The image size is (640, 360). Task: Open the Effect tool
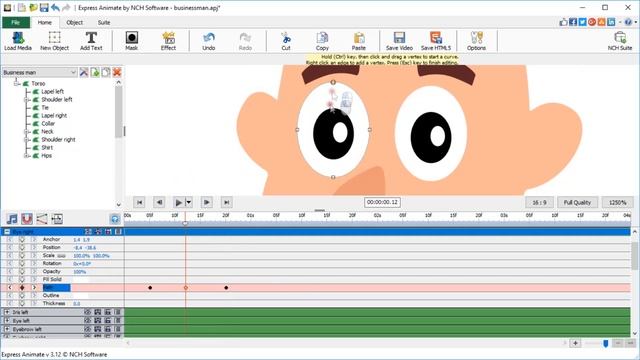[168, 41]
